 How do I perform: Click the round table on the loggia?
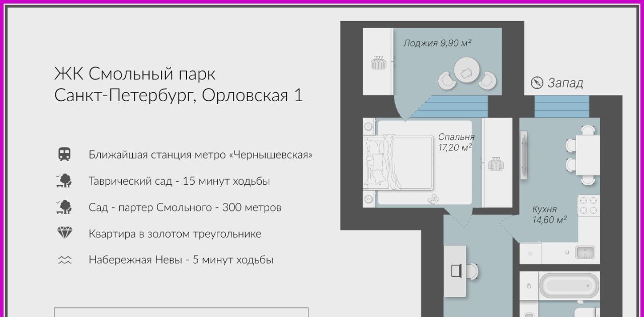point(467,71)
